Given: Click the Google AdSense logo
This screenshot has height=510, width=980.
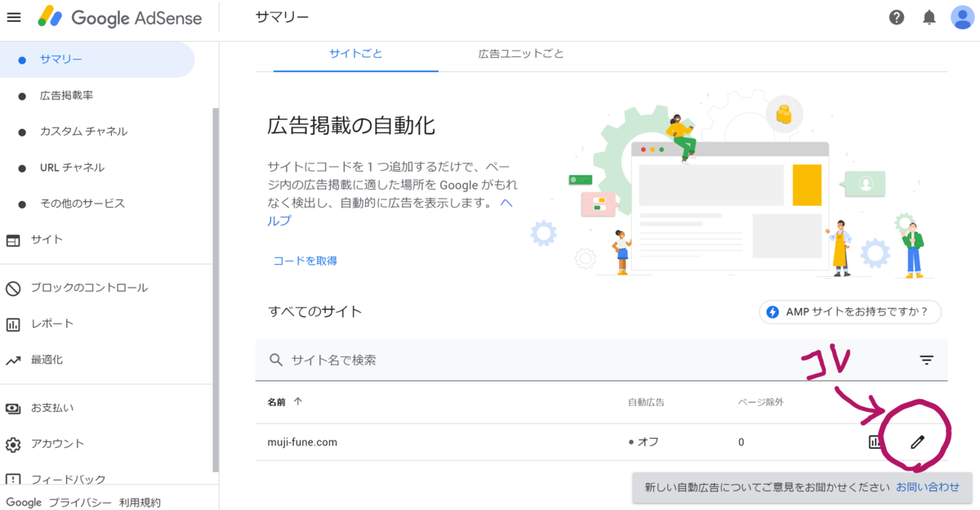Looking at the screenshot, I should tap(118, 17).
